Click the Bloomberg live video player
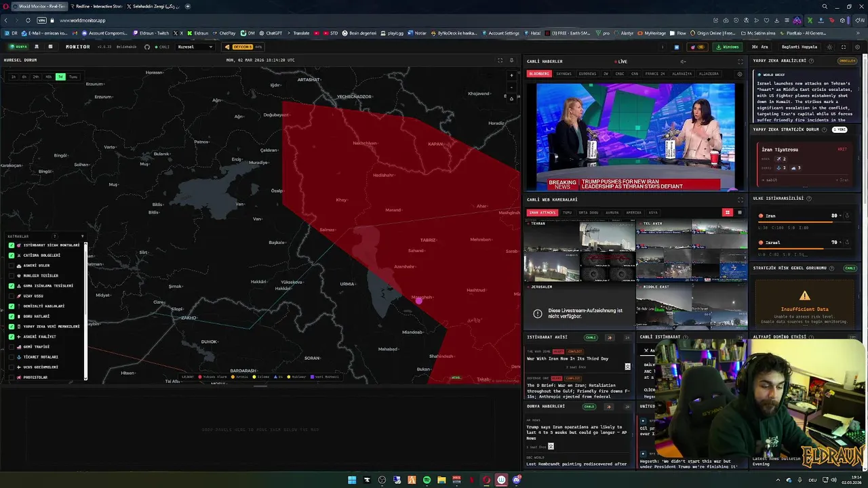 pyautogui.click(x=635, y=137)
